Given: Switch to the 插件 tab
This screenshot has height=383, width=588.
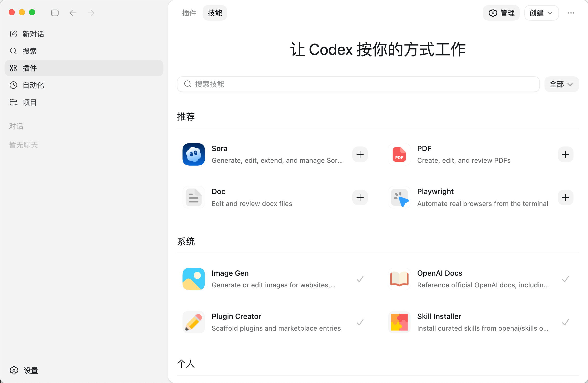Looking at the screenshot, I should click(x=189, y=13).
